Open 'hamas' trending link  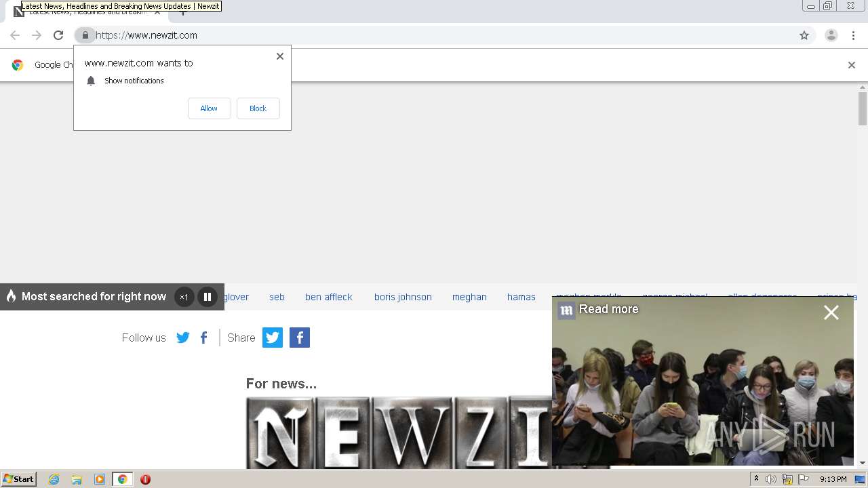521,297
